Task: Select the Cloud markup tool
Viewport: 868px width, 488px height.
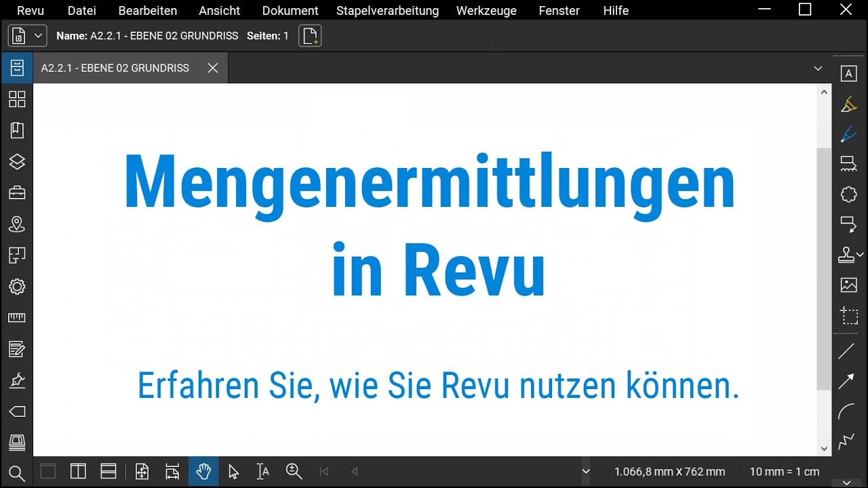Action: coord(848,195)
